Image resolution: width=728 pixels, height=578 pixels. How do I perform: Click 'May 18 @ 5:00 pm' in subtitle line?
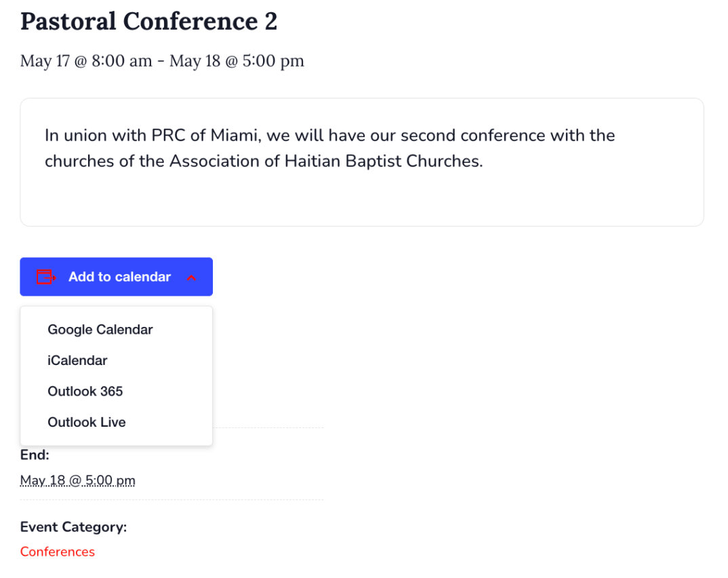pos(237,61)
